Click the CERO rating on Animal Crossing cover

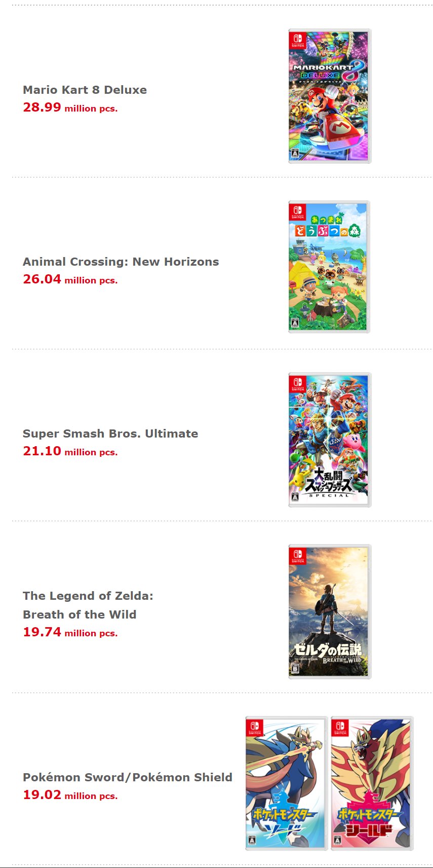coord(295,323)
